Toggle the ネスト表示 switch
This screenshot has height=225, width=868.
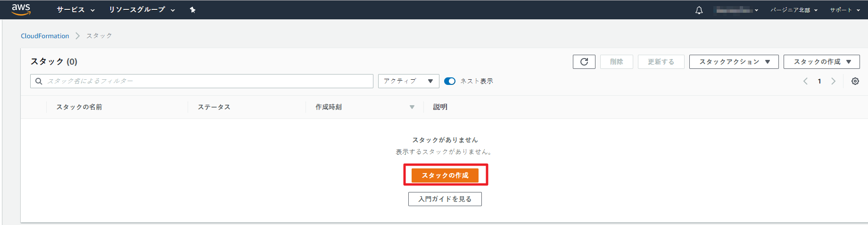(450, 81)
